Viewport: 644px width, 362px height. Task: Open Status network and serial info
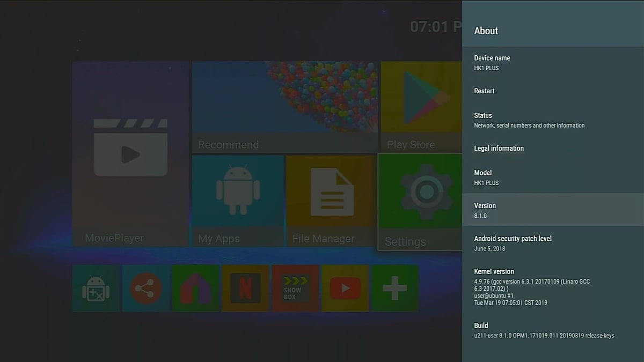click(x=553, y=120)
